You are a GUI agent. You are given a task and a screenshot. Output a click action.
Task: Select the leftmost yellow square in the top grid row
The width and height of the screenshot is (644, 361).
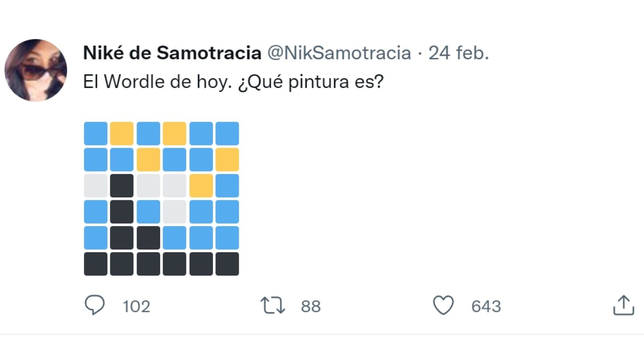point(122,133)
